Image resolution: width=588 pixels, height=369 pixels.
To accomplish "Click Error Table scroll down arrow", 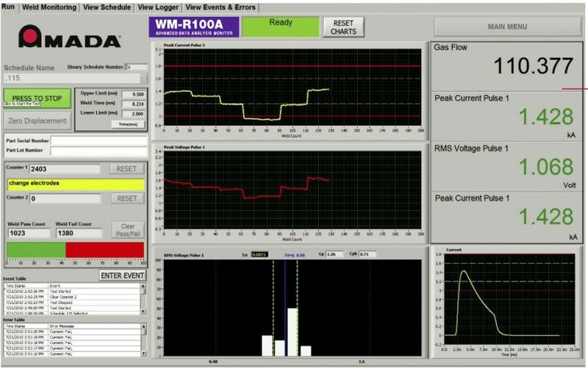I will tap(143, 354).
